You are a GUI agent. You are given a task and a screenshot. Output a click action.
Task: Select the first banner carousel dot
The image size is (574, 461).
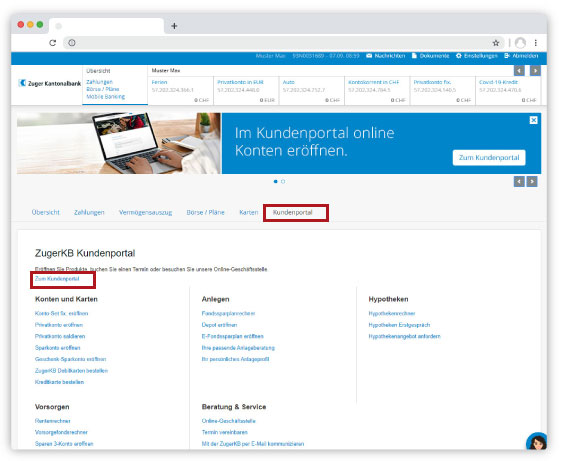pos(276,182)
